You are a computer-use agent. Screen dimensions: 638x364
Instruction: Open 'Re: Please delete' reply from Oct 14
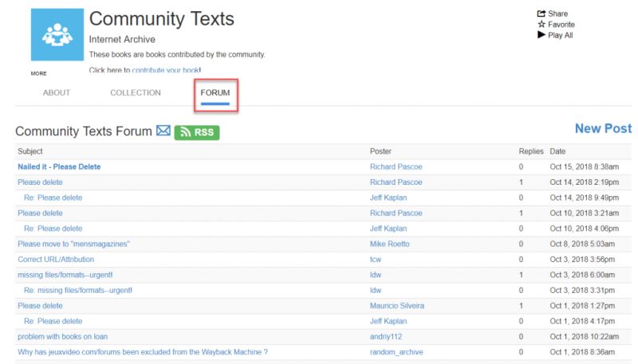pyautogui.click(x=53, y=198)
